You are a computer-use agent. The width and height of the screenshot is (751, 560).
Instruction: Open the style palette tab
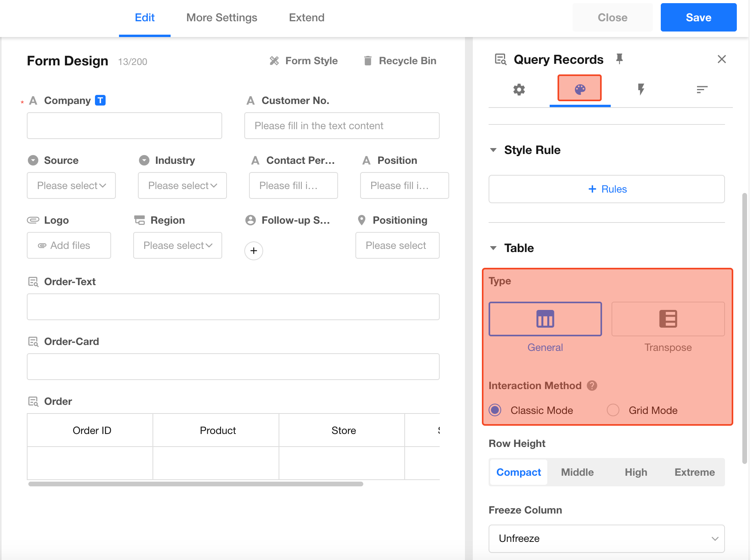[580, 89]
